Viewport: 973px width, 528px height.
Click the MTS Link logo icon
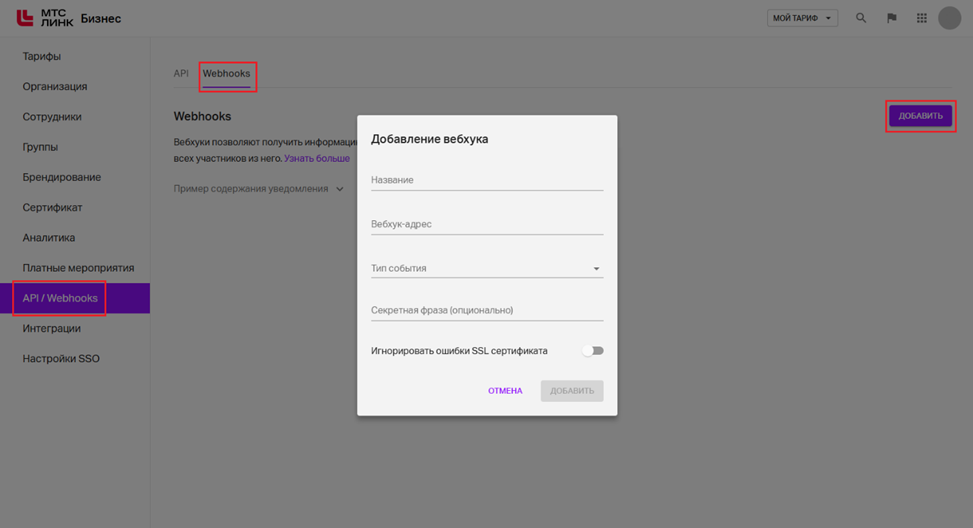coord(25,18)
